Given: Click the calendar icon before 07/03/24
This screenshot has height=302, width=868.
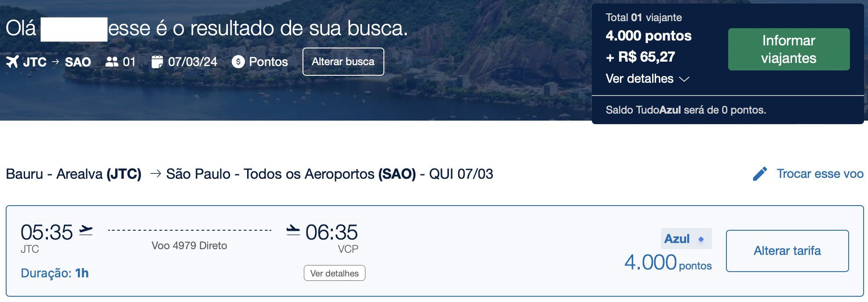Looking at the screenshot, I should (x=157, y=62).
